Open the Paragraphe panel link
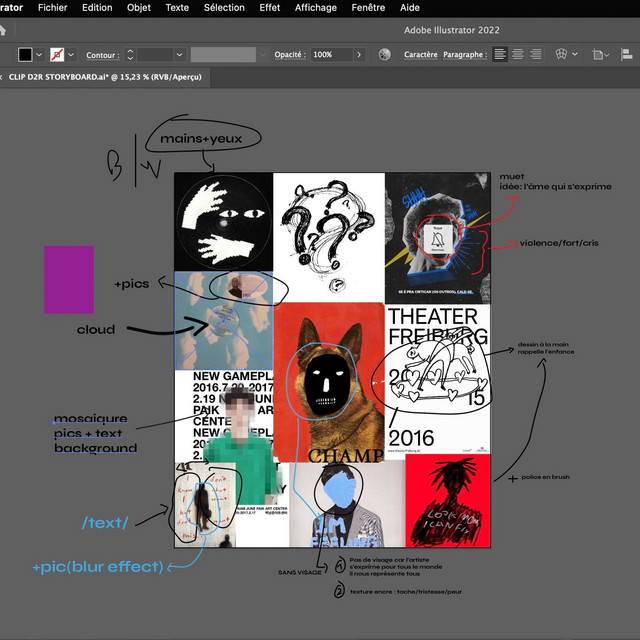The image size is (640, 640). [465, 55]
